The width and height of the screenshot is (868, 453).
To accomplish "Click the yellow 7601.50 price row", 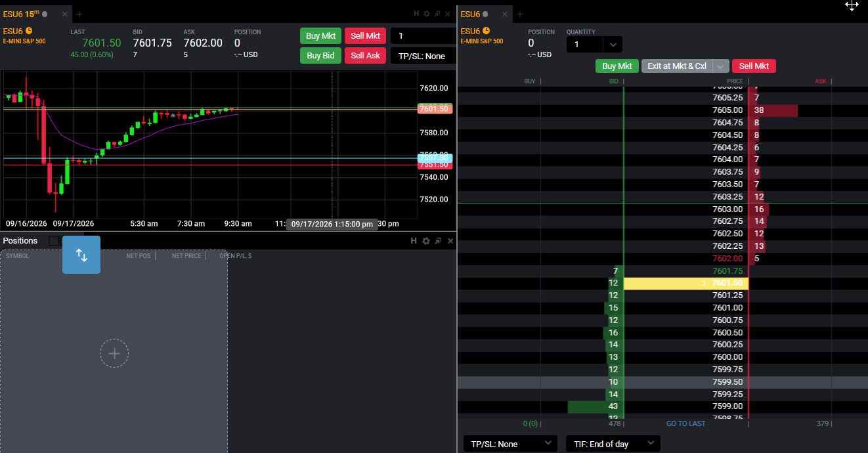I will tap(685, 283).
